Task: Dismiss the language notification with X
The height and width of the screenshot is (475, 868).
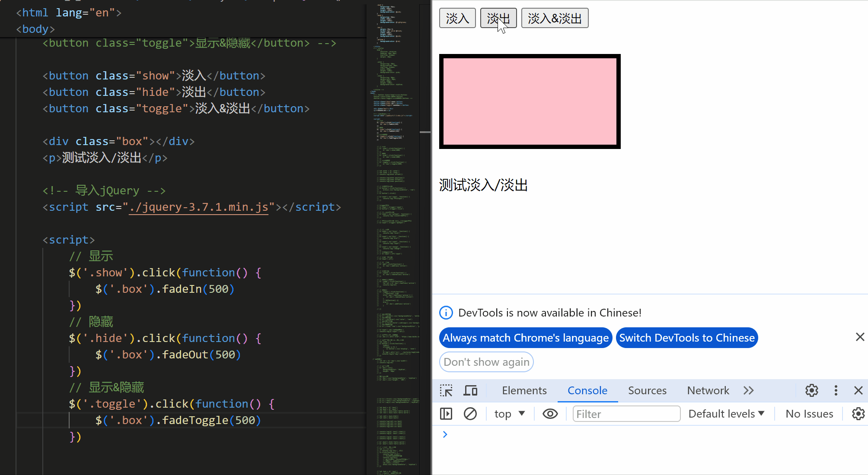Action: (860, 337)
